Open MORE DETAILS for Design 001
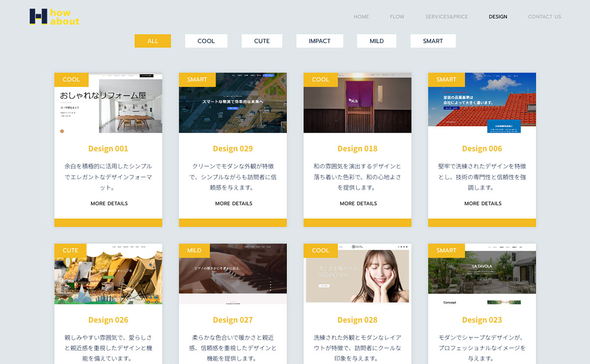The image size is (590, 364). coord(109,203)
